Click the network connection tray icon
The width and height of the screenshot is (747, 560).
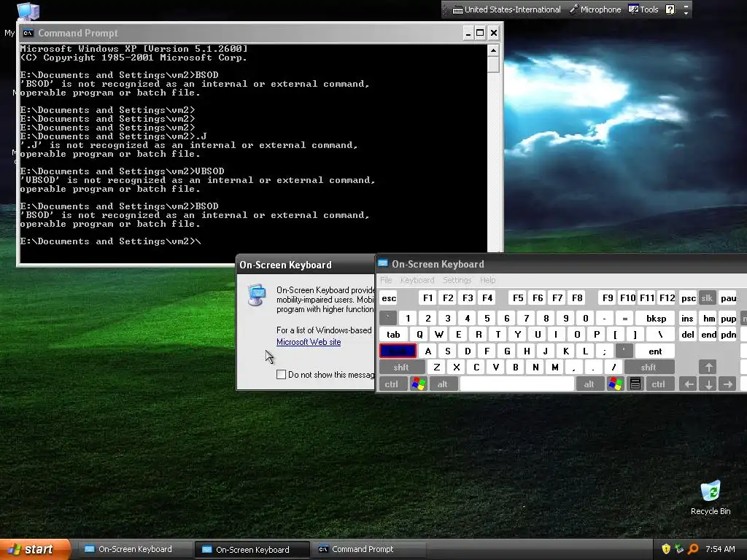679,549
